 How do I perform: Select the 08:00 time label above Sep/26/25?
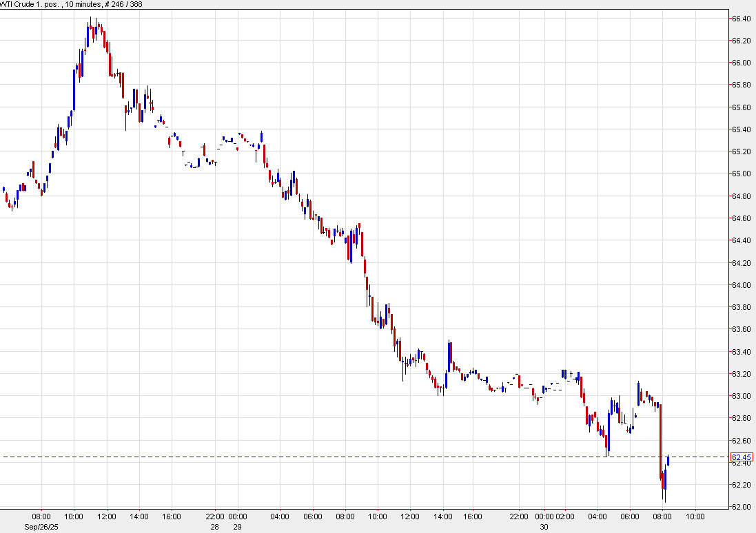click(x=41, y=516)
